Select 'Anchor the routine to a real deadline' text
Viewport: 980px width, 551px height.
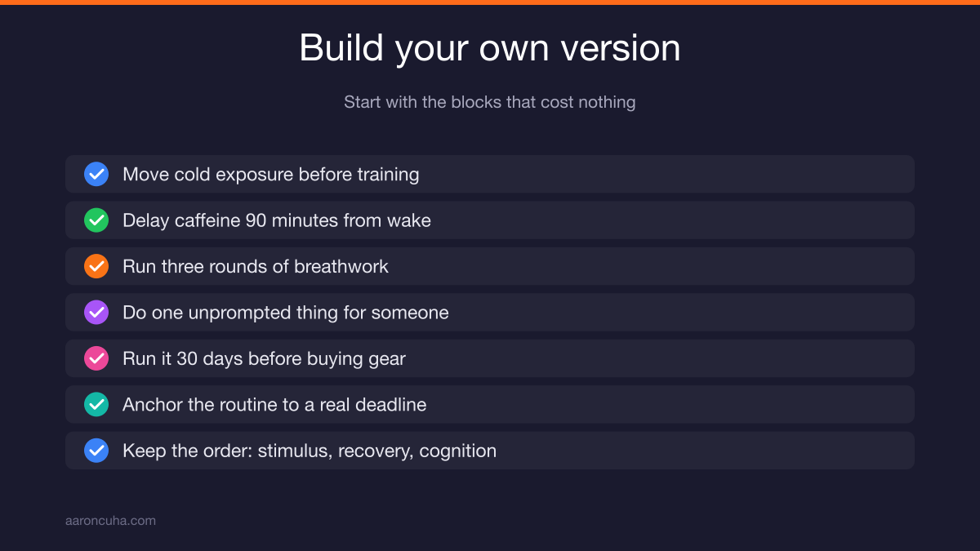(x=274, y=404)
